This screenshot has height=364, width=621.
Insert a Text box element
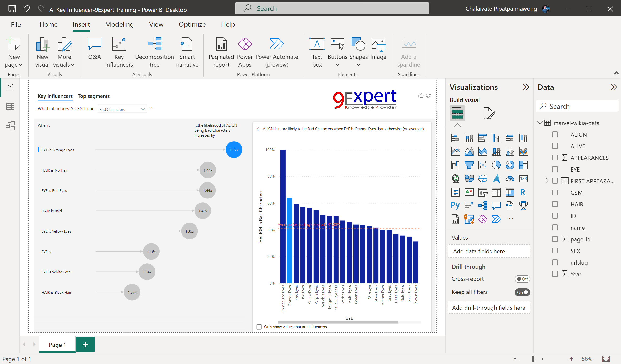(317, 52)
